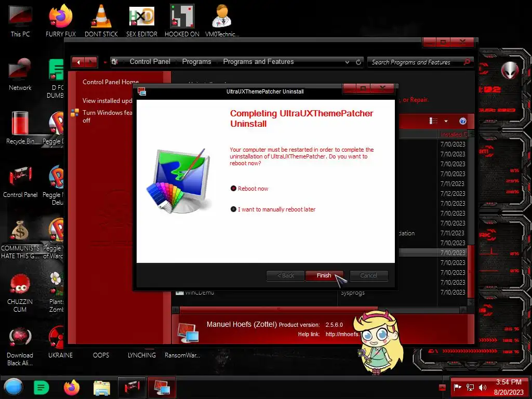The width and height of the screenshot is (532, 399).
Task: Click the greyed Back button in wizard
Action: 285,275
